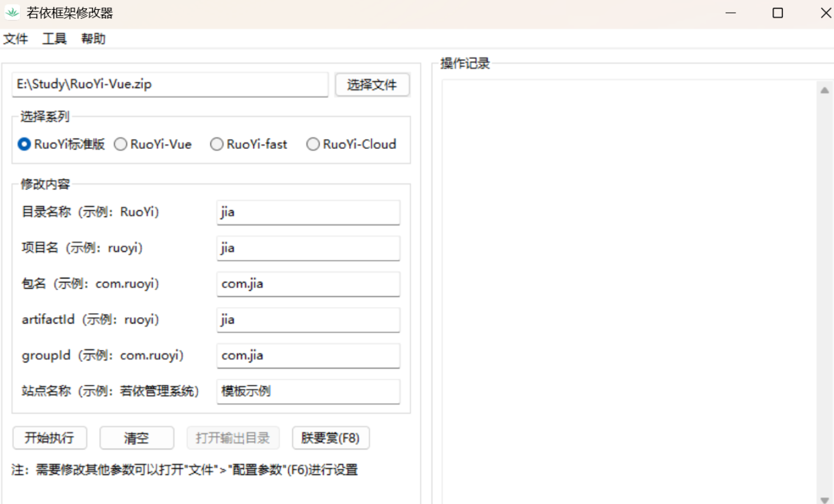Click the 朕要赏(F8) button
The height and width of the screenshot is (504, 834).
coord(331,438)
